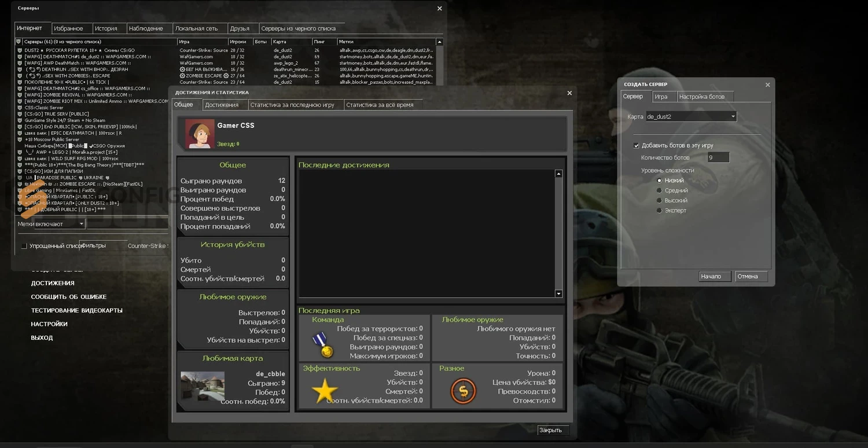This screenshot has height=448, width=868.
Task: Click the star icon in the Эффективность section
Action: click(324, 391)
